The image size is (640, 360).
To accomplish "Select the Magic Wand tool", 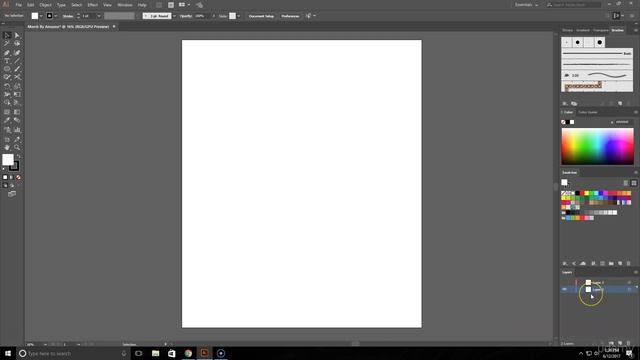I will click(7, 43).
